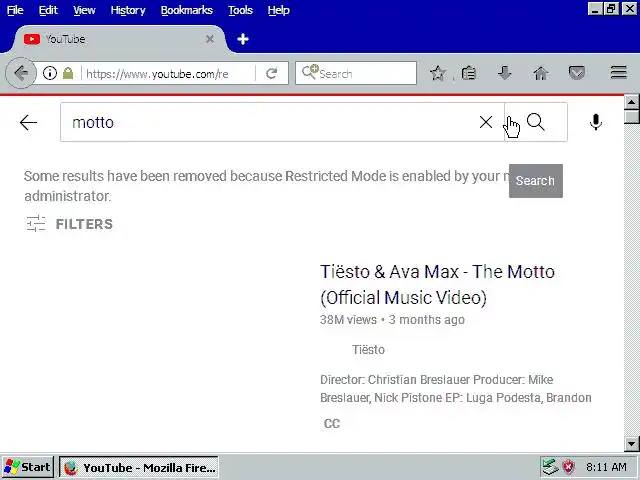Open the Help menu
640x480 pixels.
point(278,10)
